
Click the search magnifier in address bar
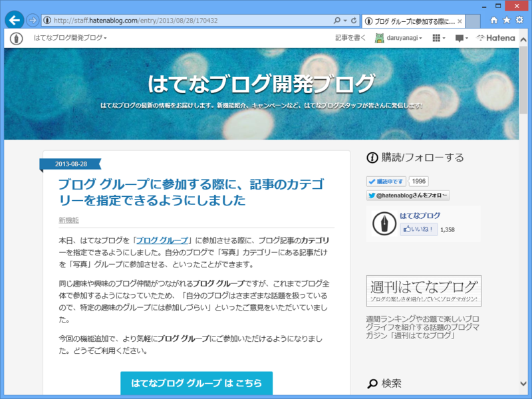[336, 21]
